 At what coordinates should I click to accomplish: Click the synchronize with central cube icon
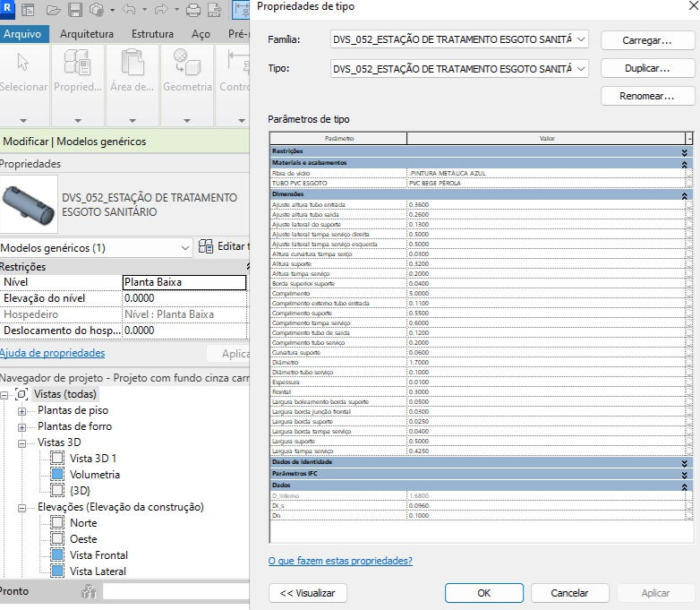[97, 10]
